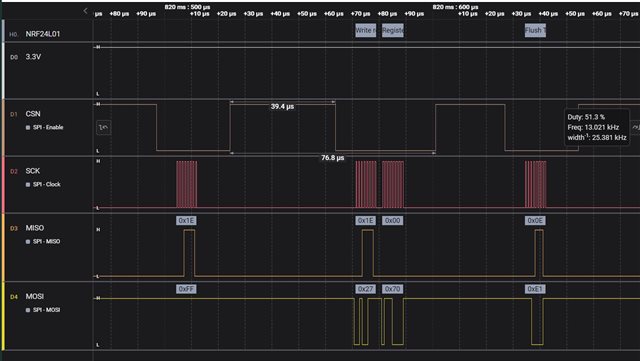Select the CSN channel name
640x361 pixels.
point(33,114)
